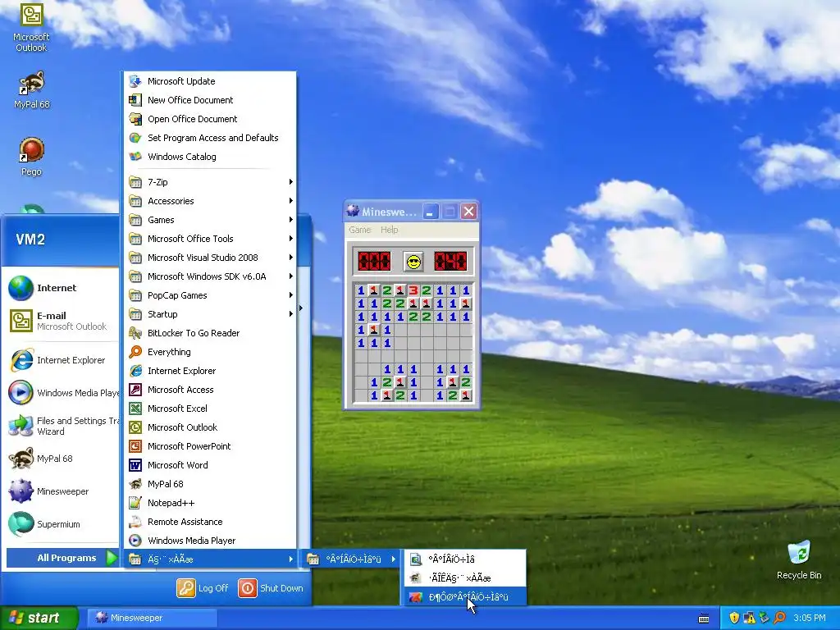Image resolution: width=840 pixels, height=630 pixels.
Task: Click the Windows Catalog icon
Action: point(135,157)
